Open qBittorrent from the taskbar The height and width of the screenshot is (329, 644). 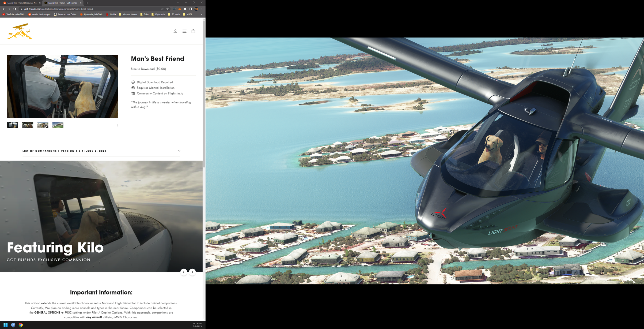13,325
